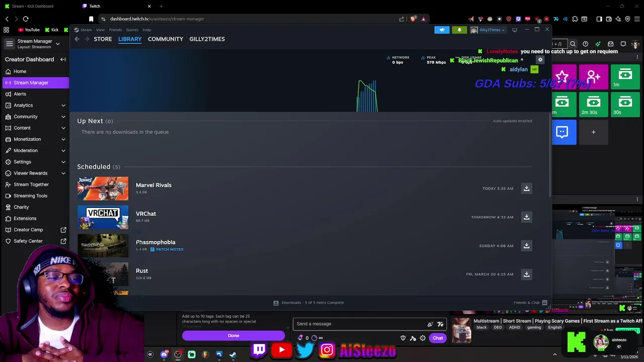Download VRChat update now
This screenshot has width=644, height=362.
click(526, 217)
